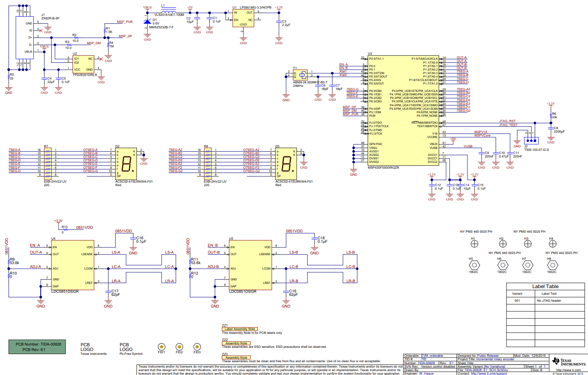This screenshot has width=588, height=375.
Task: Select the FID1 fiducial marker
Action: coord(161,347)
